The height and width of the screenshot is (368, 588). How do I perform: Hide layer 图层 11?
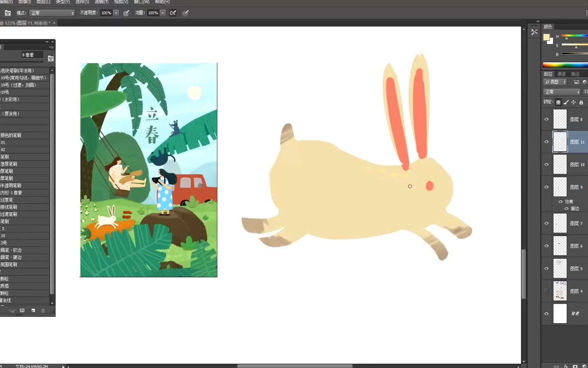point(546,142)
